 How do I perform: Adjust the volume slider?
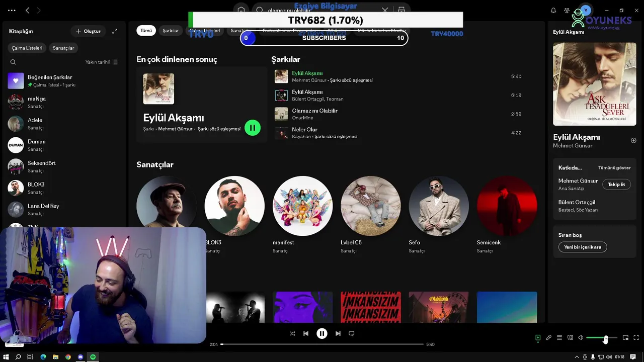601,338
